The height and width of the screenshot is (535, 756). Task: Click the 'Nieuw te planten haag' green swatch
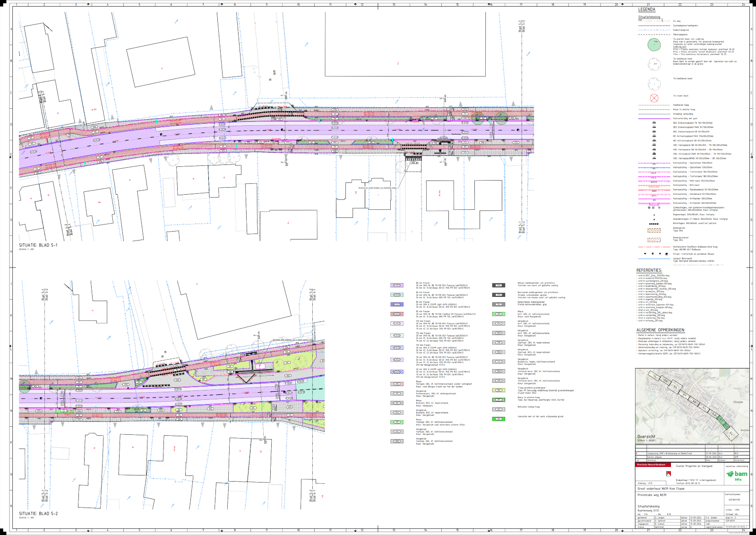[x=498, y=400]
